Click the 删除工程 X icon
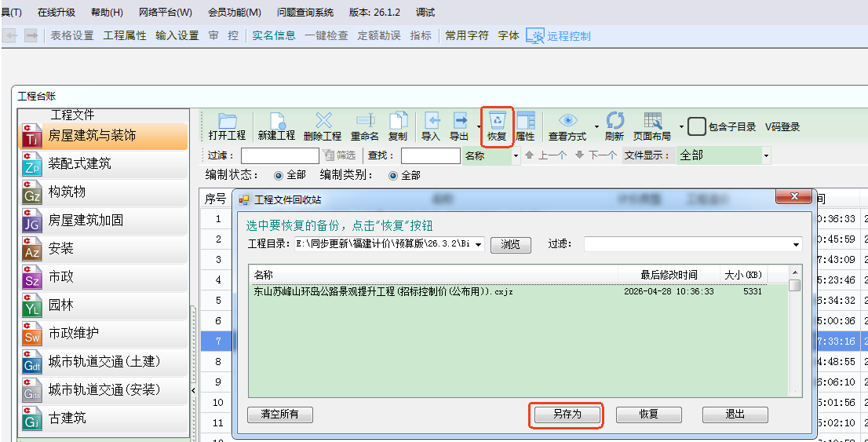 click(323, 121)
